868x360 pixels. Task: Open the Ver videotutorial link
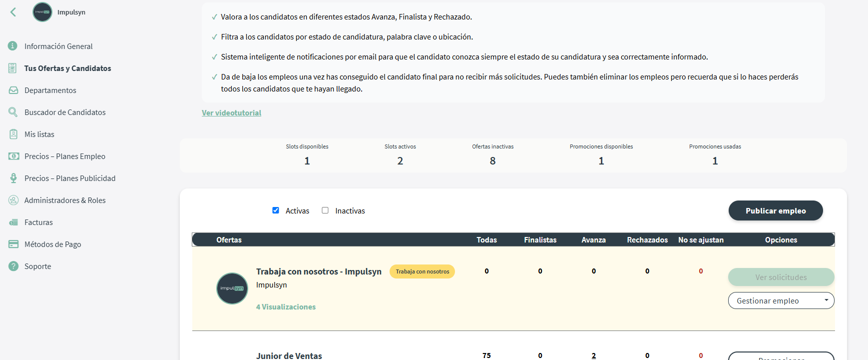(x=231, y=112)
